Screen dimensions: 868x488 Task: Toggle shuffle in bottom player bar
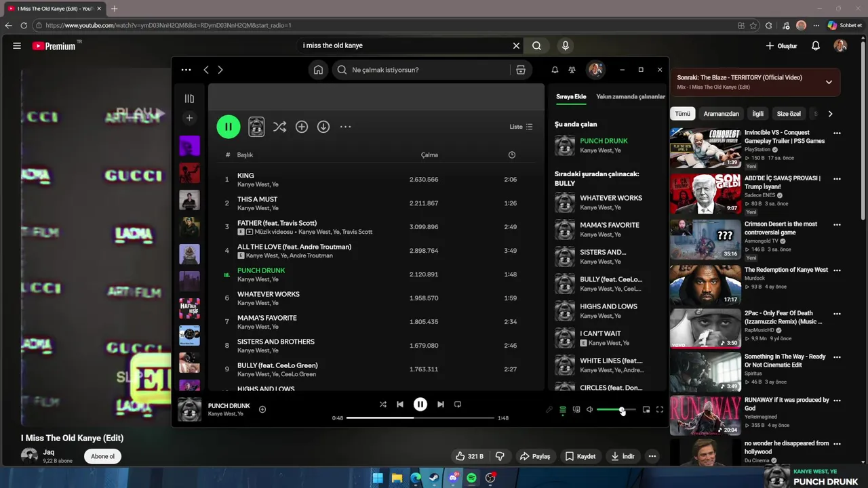[x=382, y=405]
